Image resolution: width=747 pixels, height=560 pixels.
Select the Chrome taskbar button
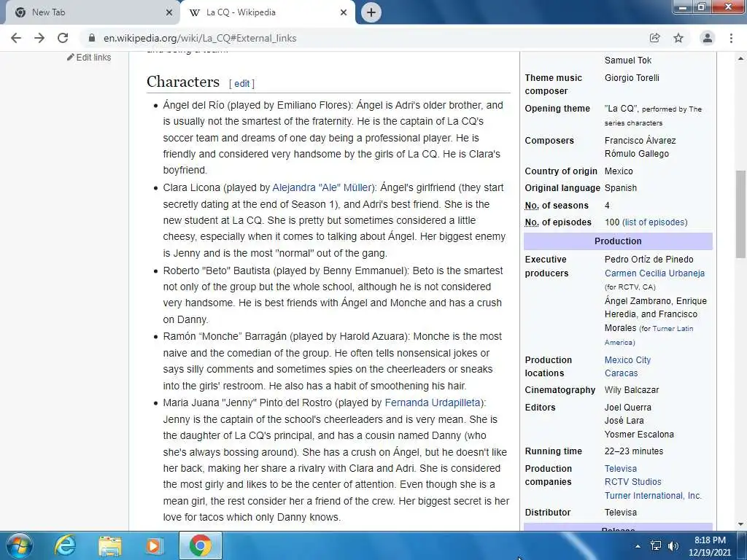(201, 545)
